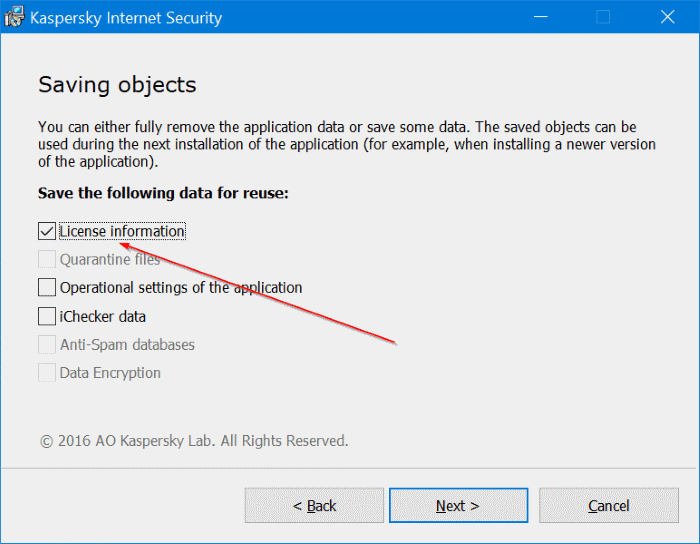The width and height of the screenshot is (700, 544).
Task: Click the Kaspersky installer icon in title bar
Action: (14, 18)
